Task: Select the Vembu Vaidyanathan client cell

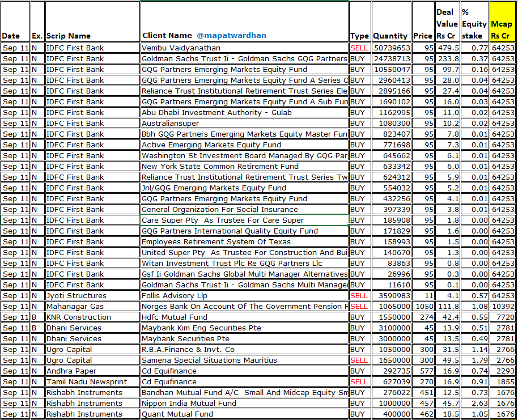Action: click(x=244, y=48)
